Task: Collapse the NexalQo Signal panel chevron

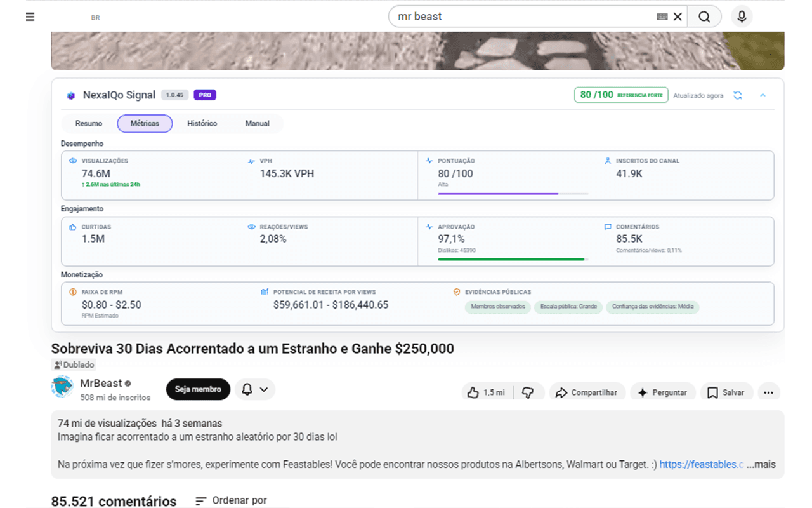Action: [x=763, y=95]
